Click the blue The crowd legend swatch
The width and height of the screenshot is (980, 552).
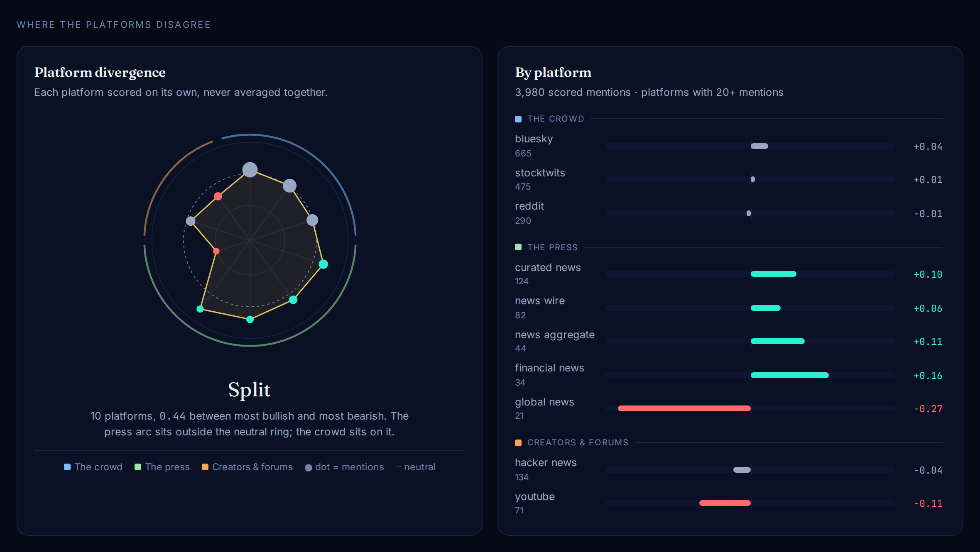tap(67, 467)
